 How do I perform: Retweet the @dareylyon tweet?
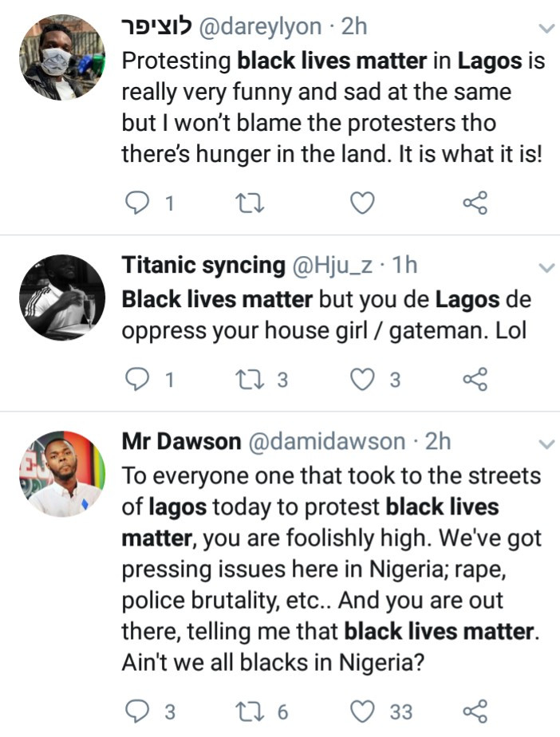(x=251, y=203)
